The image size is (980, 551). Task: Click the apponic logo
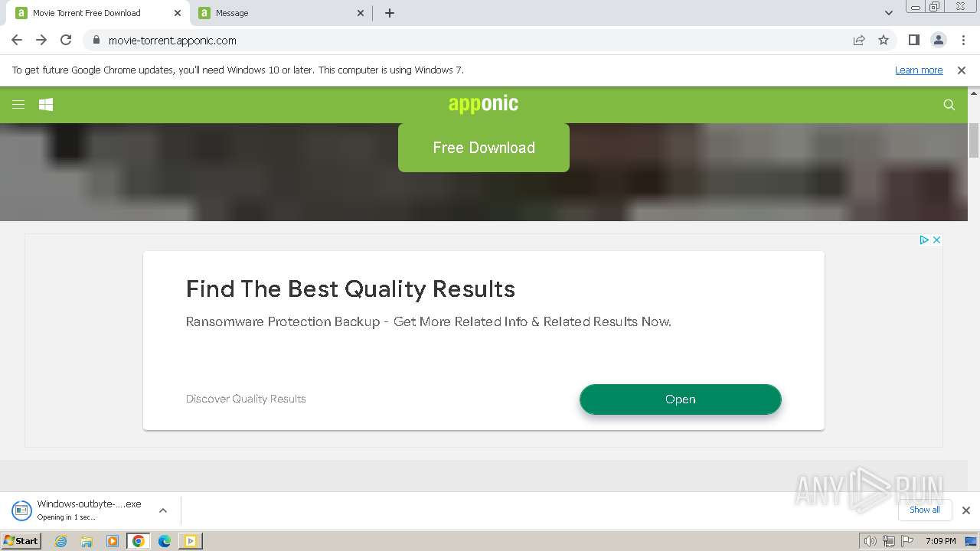tap(483, 104)
